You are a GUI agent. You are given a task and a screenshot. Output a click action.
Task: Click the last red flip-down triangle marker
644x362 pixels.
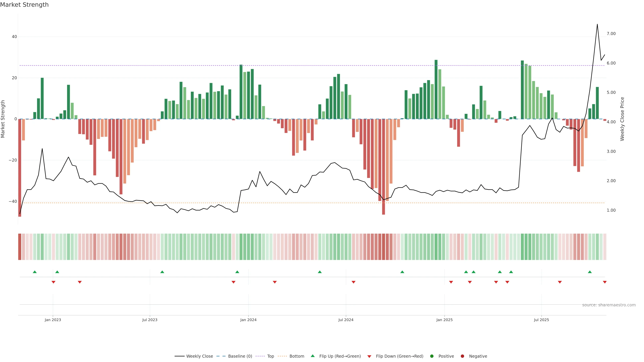click(x=605, y=282)
